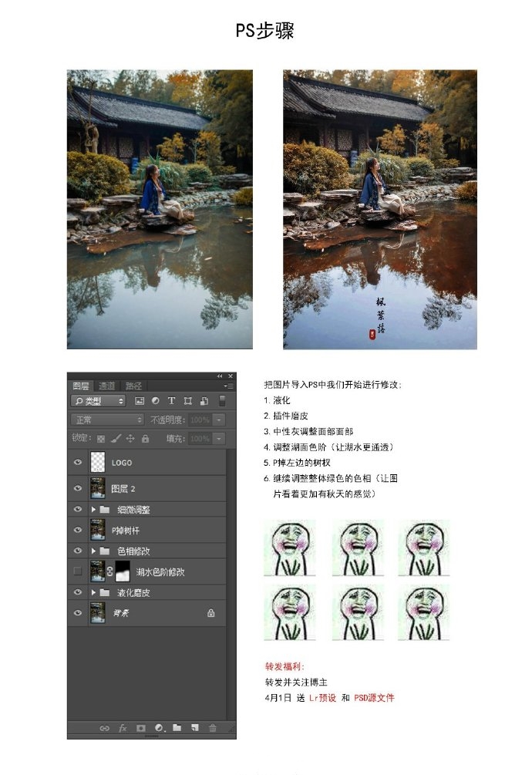This screenshot has height=775, width=532.
Task: Show the hidden 湖水色阶修改 layer
Action: [x=78, y=571]
